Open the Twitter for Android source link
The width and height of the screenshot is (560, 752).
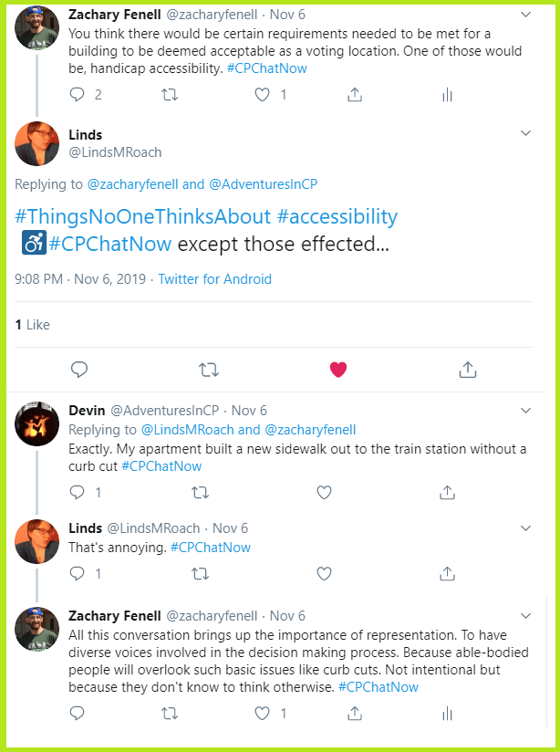214,279
